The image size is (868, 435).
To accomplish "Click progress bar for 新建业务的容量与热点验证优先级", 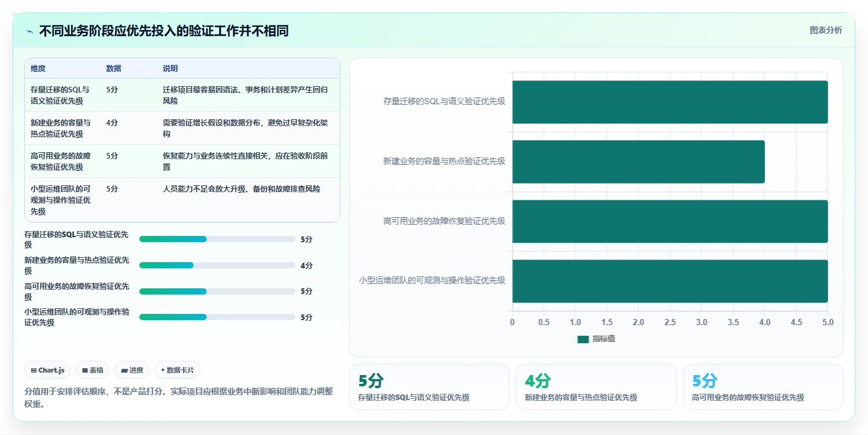I will pyautogui.click(x=217, y=265).
